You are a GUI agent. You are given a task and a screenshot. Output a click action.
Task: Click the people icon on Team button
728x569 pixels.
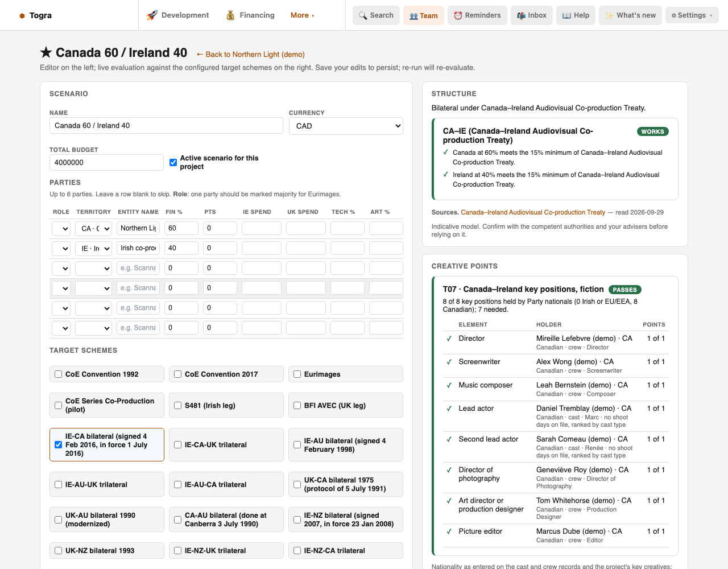click(413, 16)
